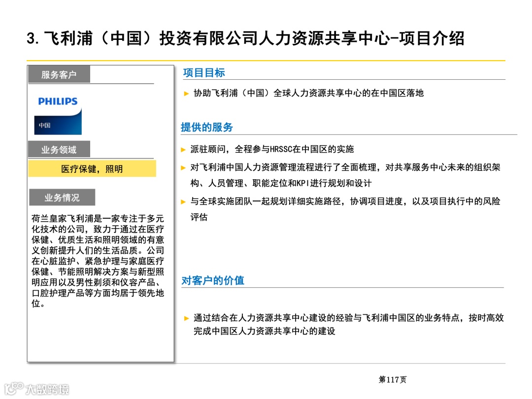The image size is (532, 399).
Task: Select the 业务情况 label box
Action: pos(62,198)
